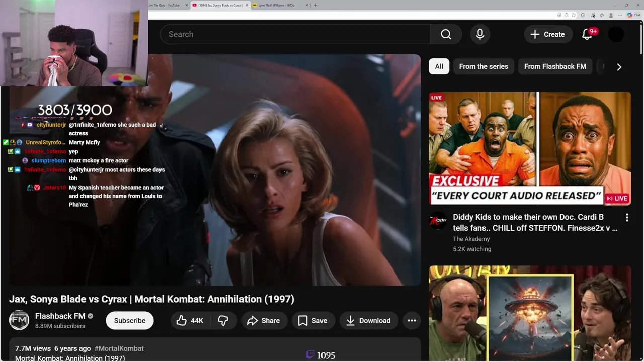644x362 pixels.
Task: Click chat username Jstars10
Action: coord(55,188)
